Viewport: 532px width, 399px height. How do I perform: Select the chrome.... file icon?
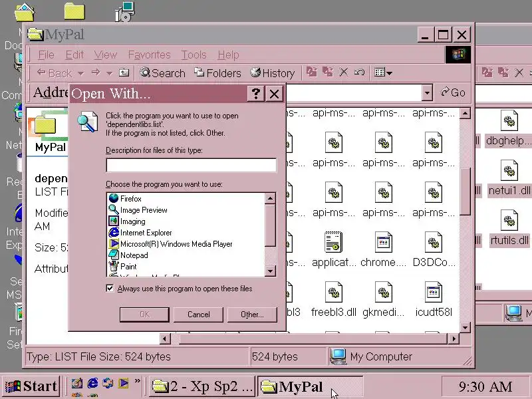[x=384, y=242]
